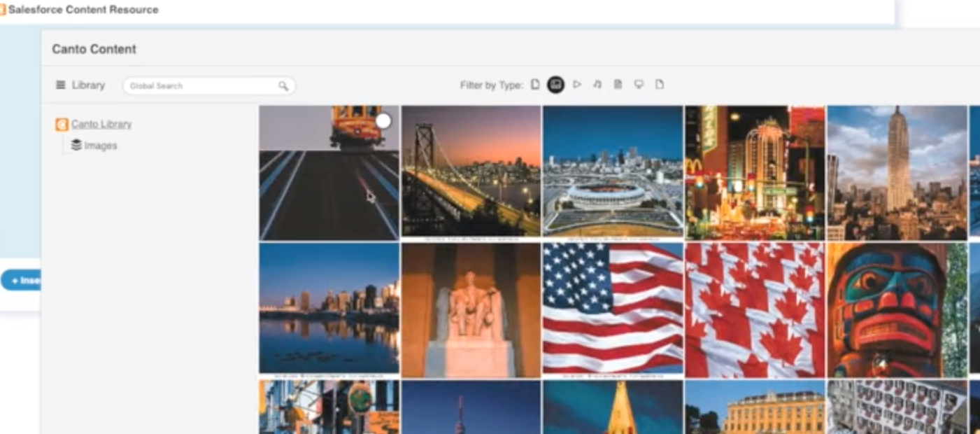Select the Lincoln Memorial statue thumbnail

click(x=471, y=310)
